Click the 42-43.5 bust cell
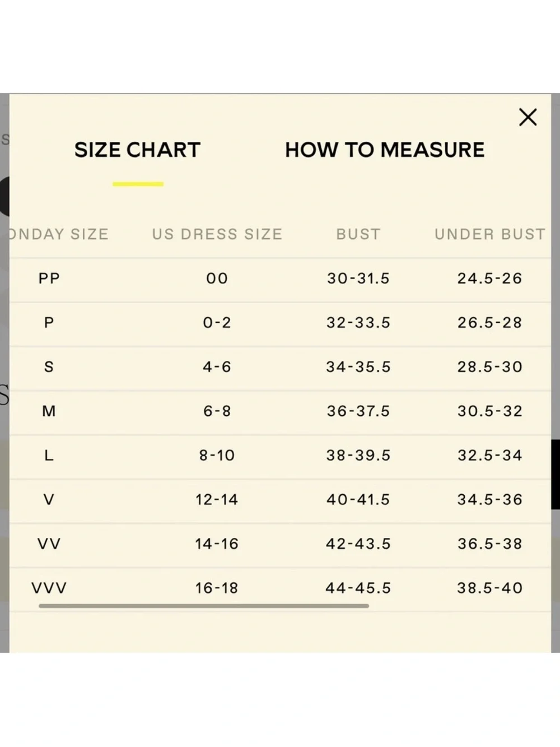Screen dimensions: 560x747 (x=358, y=544)
